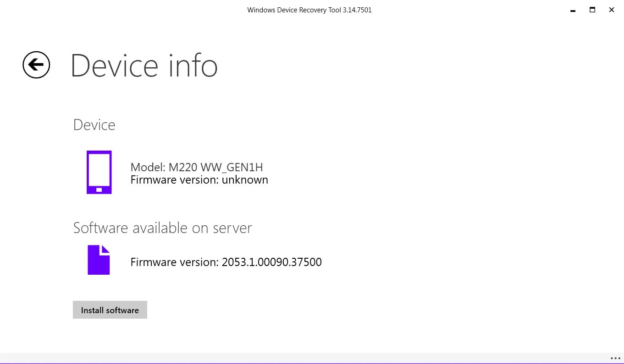This screenshot has height=364, width=624.
Task: Click the purple phone device icon
Action: coord(99,172)
